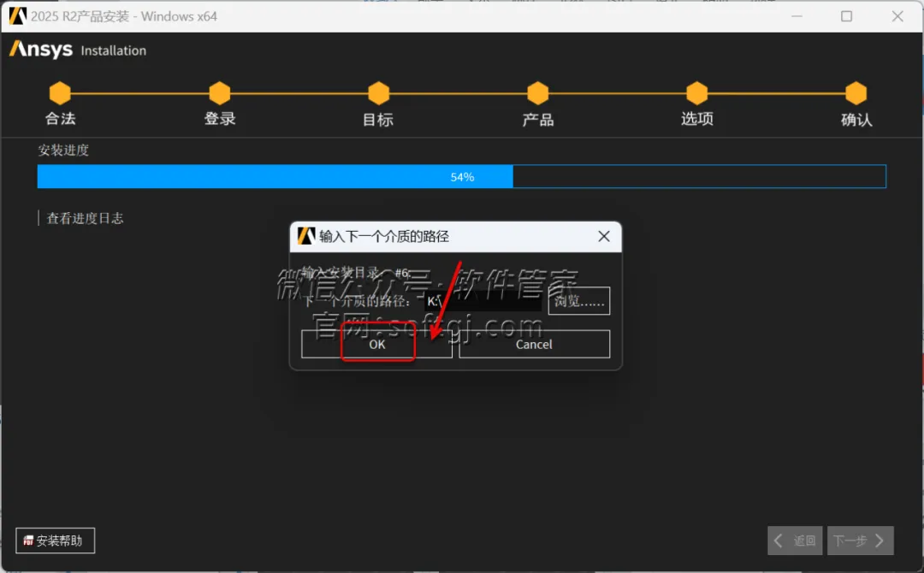Open the 浏览 browse button
This screenshot has height=573, width=924.
578,301
